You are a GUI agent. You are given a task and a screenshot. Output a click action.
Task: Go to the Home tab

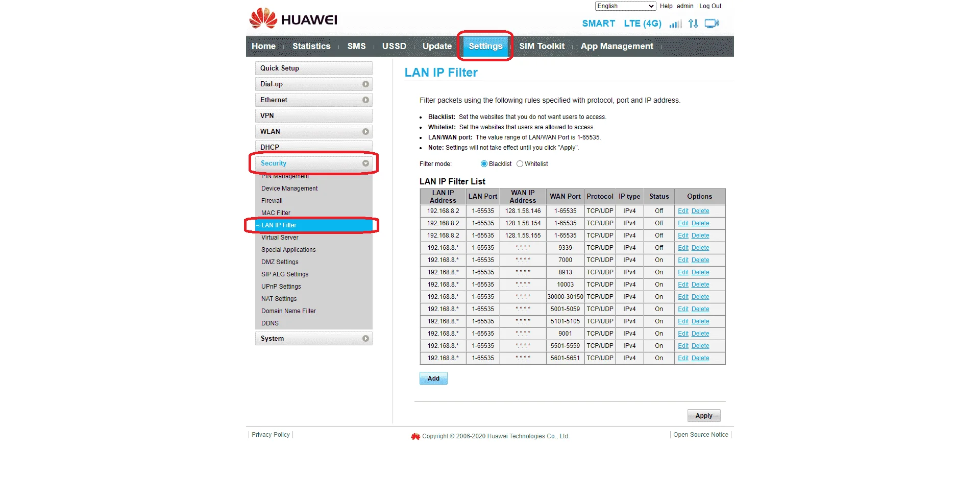pyautogui.click(x=263, y=46)
